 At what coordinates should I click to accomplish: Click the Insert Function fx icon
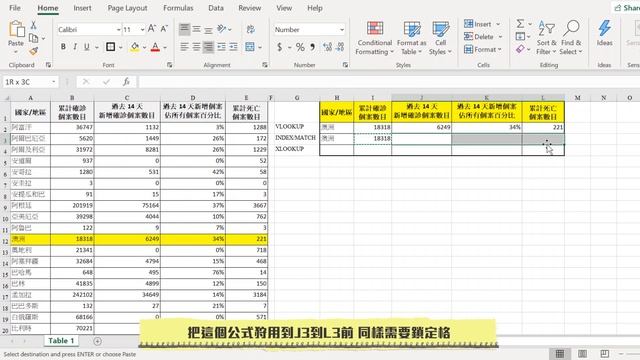[x=126, y=82]
